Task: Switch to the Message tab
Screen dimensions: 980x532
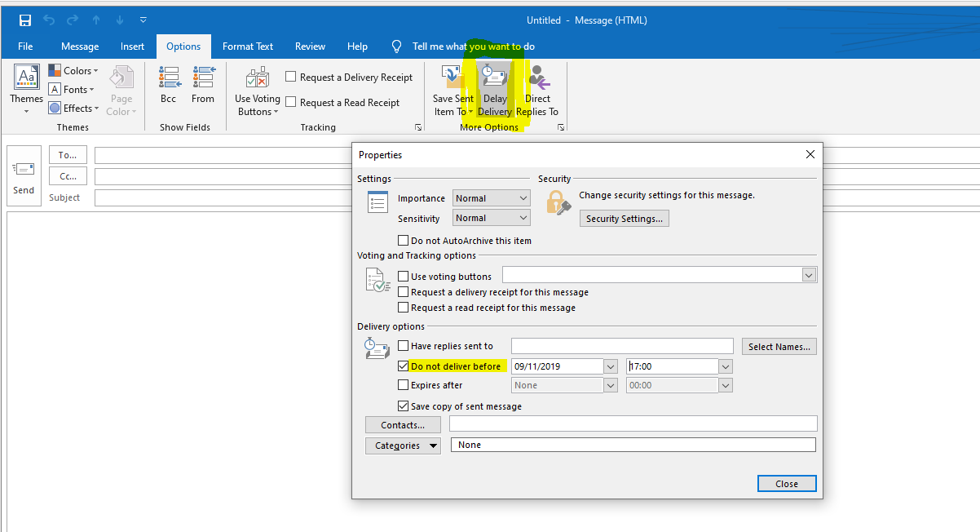Action: coord(80,47)
